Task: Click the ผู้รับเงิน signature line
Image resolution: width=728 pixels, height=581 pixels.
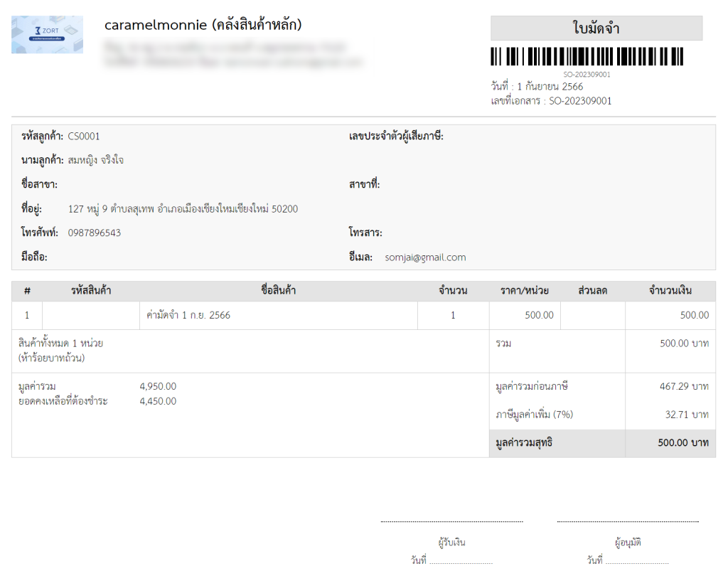Action: click(x=451, y=522)
